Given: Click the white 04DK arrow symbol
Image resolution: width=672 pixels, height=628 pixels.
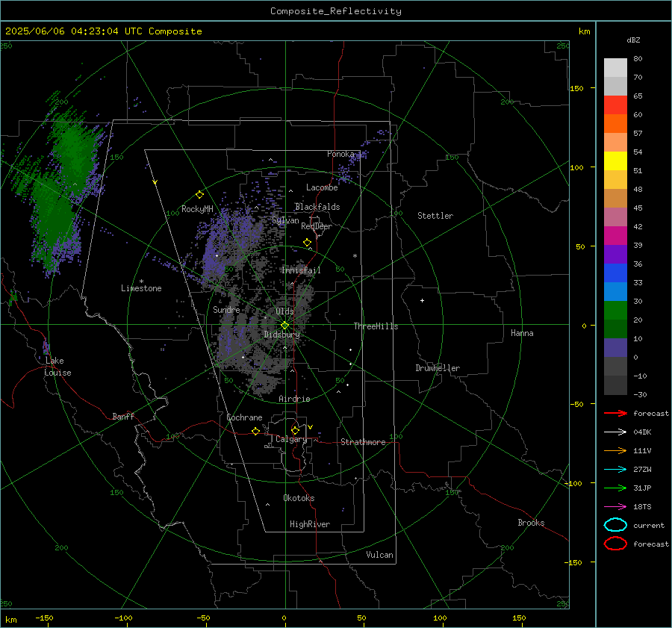Looking at the screenshot, I should [x=615, y=432].
